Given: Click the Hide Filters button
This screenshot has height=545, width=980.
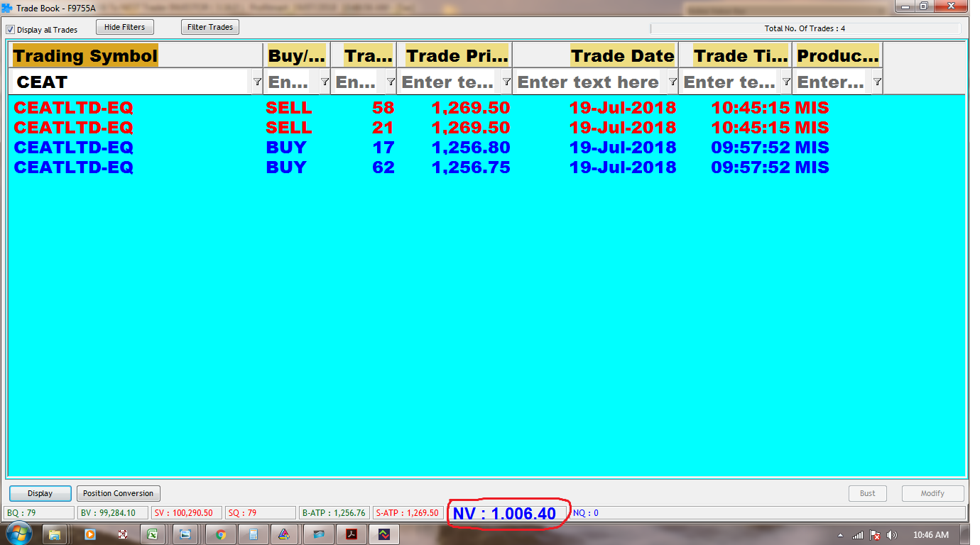Looking at the screenshot, I should [x=124, y=27].
